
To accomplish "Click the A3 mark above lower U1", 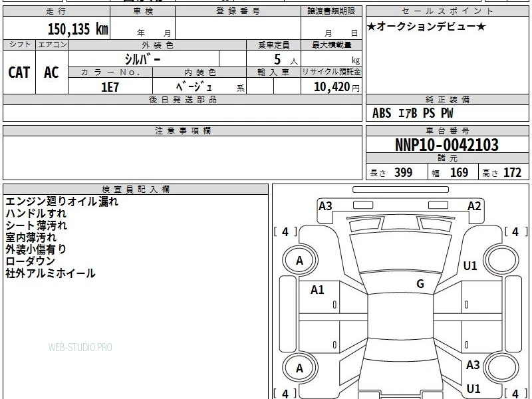I will (473, 364).
